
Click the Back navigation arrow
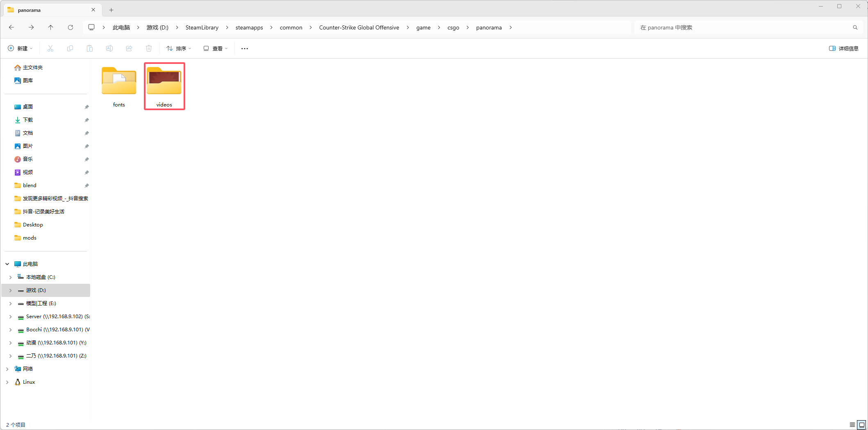point(11,27)
